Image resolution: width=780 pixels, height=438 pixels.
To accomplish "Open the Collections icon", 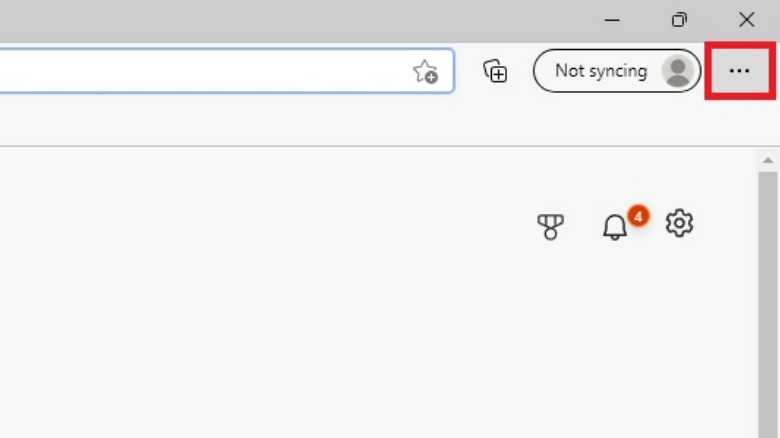I will point(495,71).
